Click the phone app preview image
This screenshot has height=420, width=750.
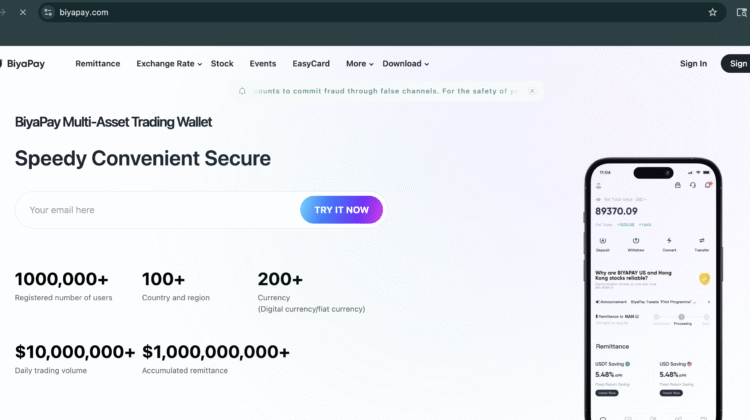click(x=653, y=290)
